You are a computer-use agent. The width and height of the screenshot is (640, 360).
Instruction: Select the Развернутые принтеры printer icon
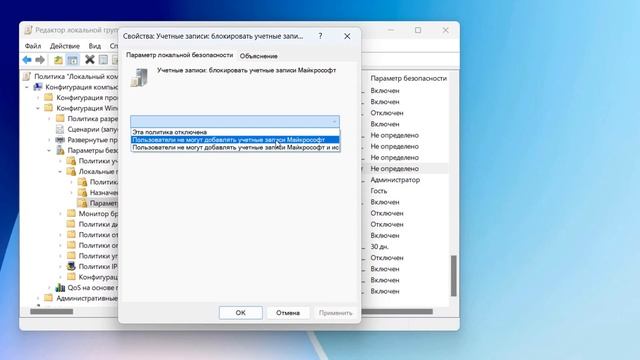point(60,140)
